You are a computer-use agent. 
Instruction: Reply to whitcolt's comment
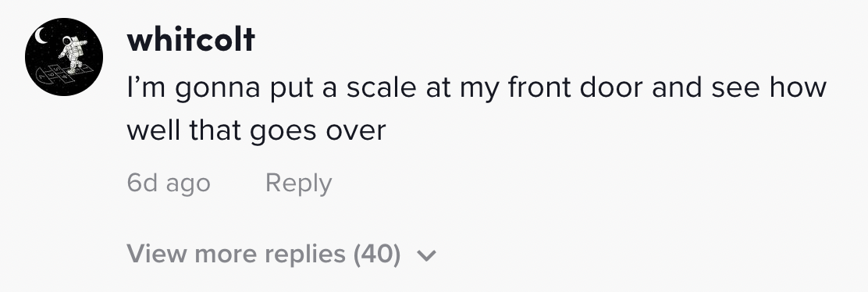click(298, 183)
